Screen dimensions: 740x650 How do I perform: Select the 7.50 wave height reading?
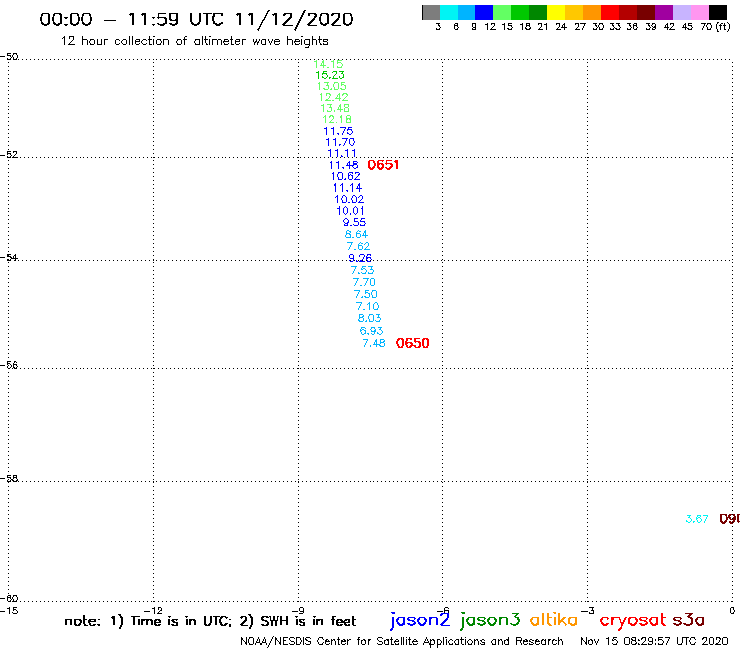click(x=366, y=294)
